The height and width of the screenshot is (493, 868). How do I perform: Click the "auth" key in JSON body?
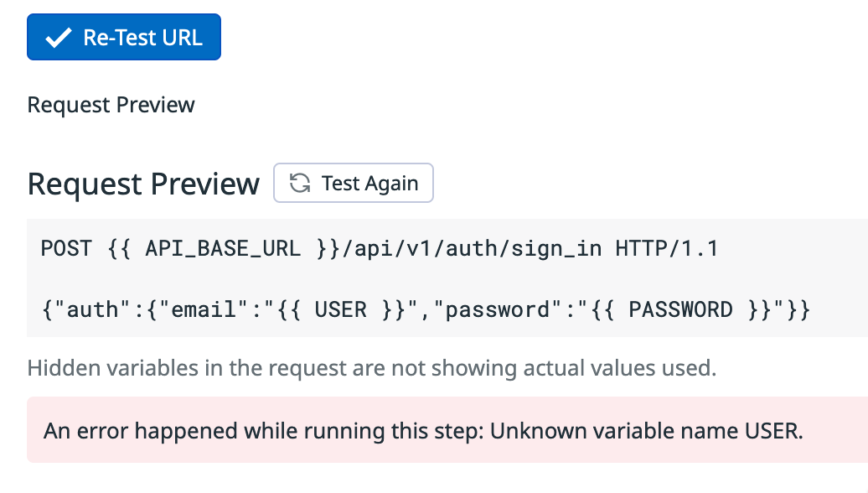click(x=92, y=309)
